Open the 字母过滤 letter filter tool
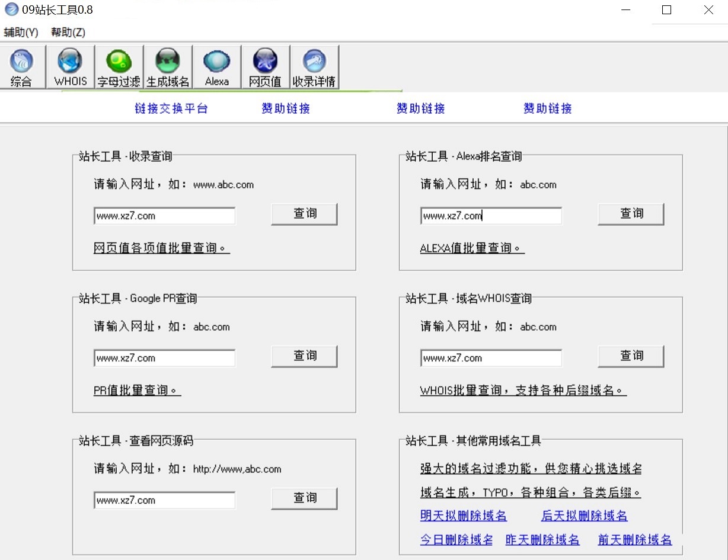The image size is (728, 560). (x=118, y=66)
